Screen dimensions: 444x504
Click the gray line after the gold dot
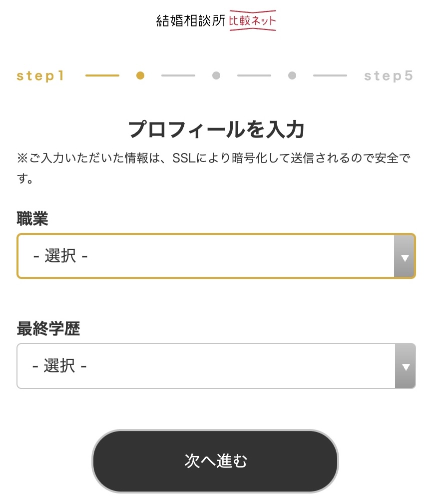coord(178,75)
